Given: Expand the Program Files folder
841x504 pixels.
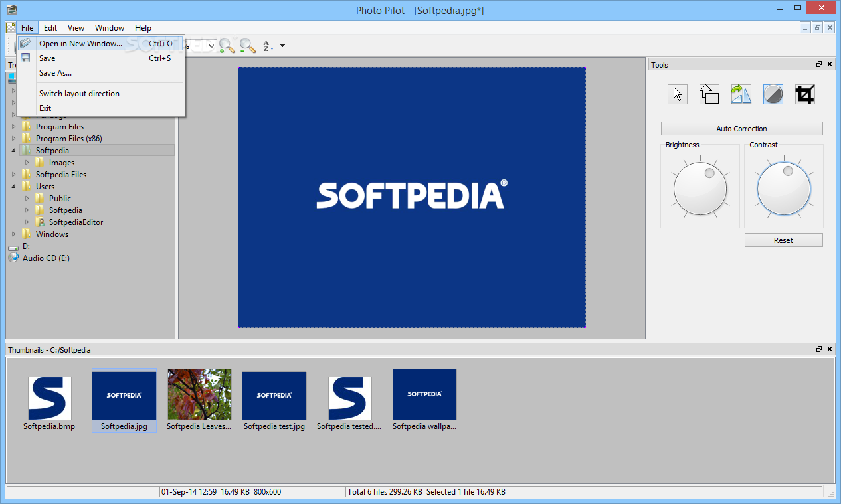Looking at the screenshot, I should tap(14, 126).
